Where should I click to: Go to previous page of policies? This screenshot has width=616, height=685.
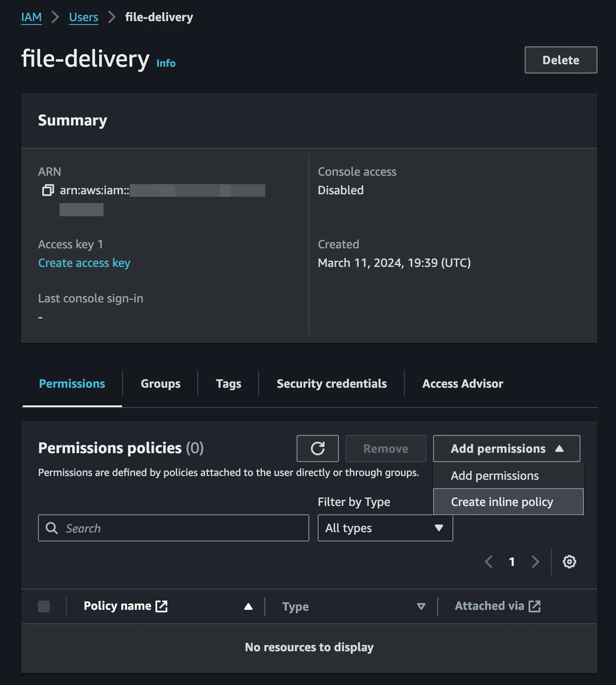(489, 562)
